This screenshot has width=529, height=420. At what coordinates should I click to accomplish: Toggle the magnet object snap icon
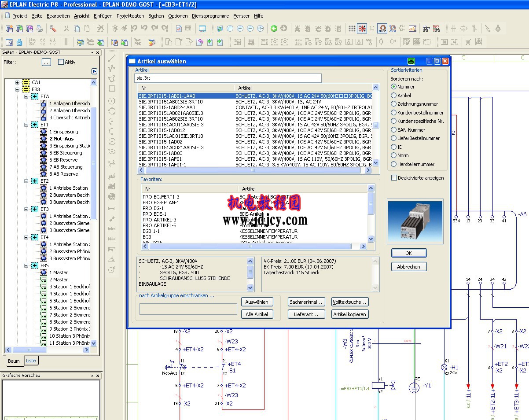point(382,29)
